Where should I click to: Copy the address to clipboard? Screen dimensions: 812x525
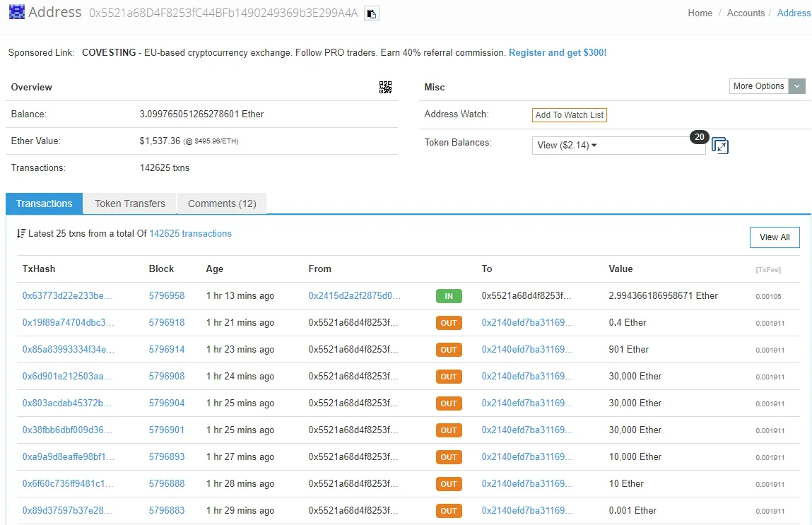click(371, 13)
